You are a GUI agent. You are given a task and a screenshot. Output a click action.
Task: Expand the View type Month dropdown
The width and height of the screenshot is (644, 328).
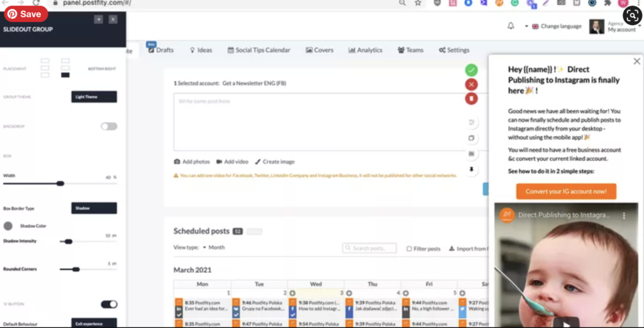205,248
